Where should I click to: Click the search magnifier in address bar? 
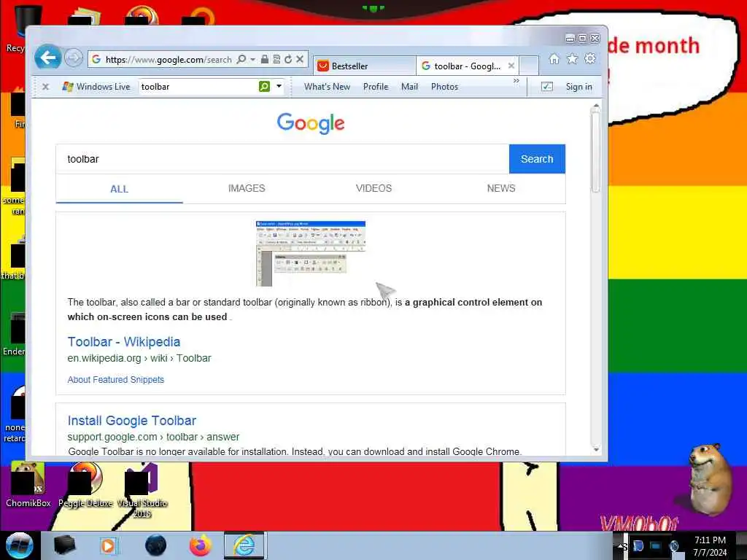coord(241,59)
